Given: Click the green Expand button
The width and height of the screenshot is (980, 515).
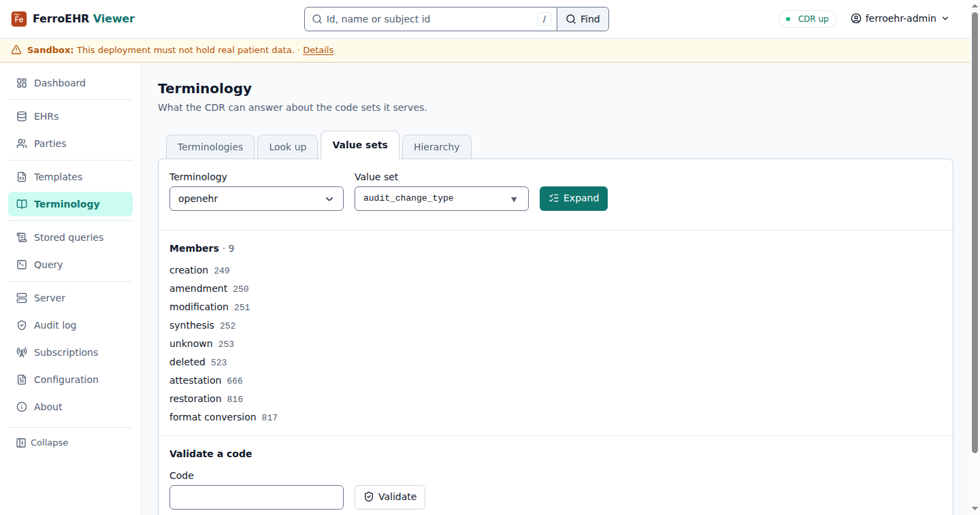Looking at the screenshot, I should (574, 199).
